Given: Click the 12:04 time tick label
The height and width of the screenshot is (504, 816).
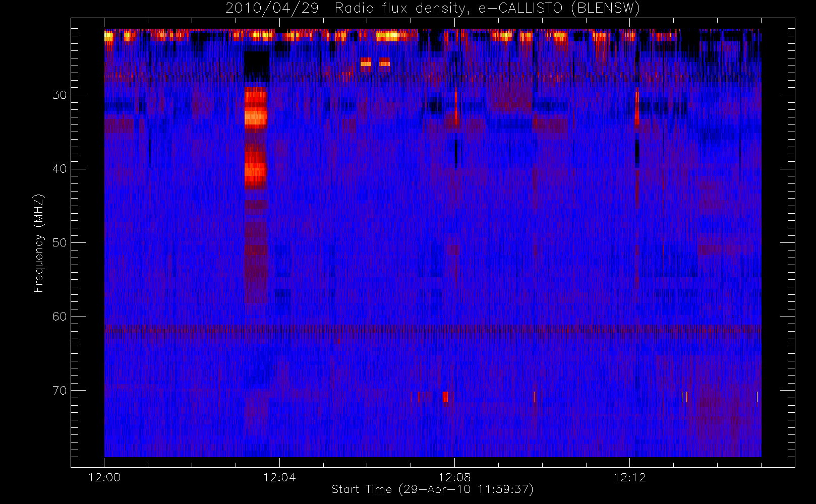Looking at the screenshot, I should [279, 477].
